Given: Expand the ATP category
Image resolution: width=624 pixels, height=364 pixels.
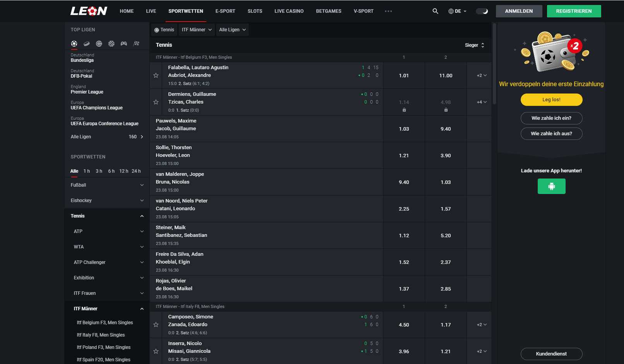Looking at the screenshot, I should pyautogui.click(x=107, y=231).
